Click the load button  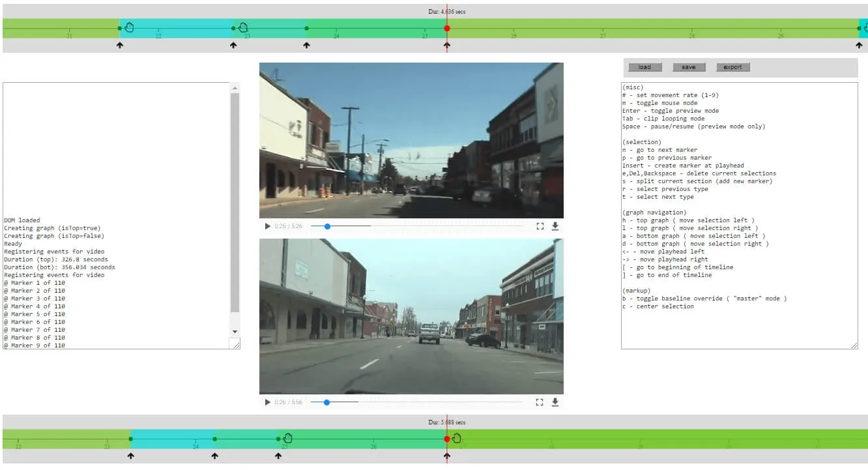tap(644, 67)
